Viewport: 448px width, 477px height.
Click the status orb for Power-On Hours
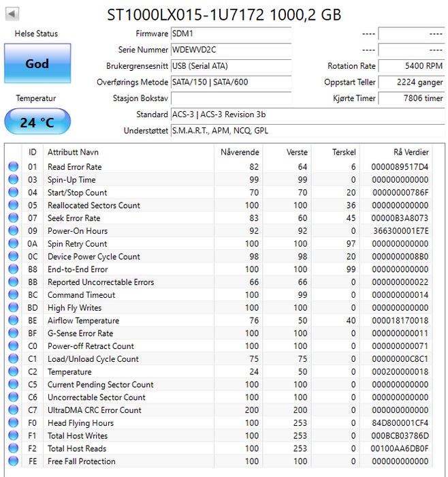pos(14,231)
